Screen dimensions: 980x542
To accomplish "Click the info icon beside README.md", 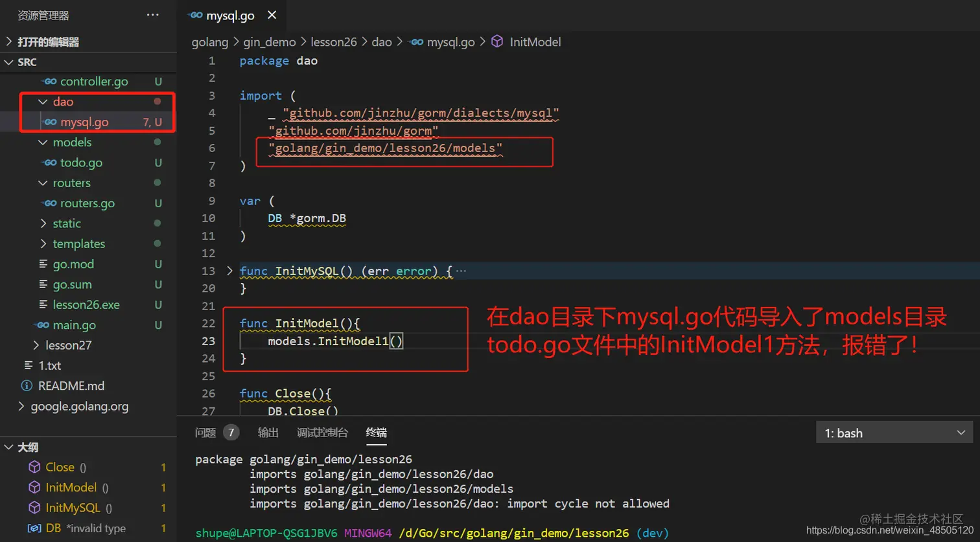I will pos(27,386).
